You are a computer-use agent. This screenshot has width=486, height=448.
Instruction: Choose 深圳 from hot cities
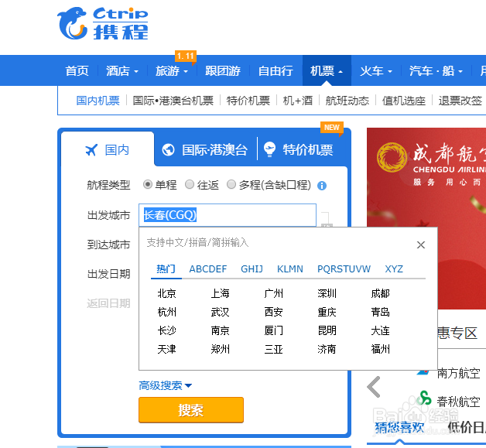(x=327, y=293)
